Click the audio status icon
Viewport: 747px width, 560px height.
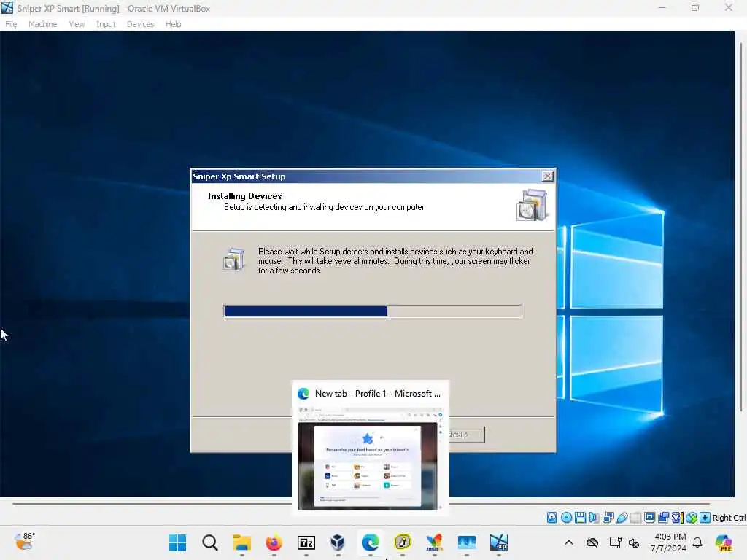click(x=594, y=518)
